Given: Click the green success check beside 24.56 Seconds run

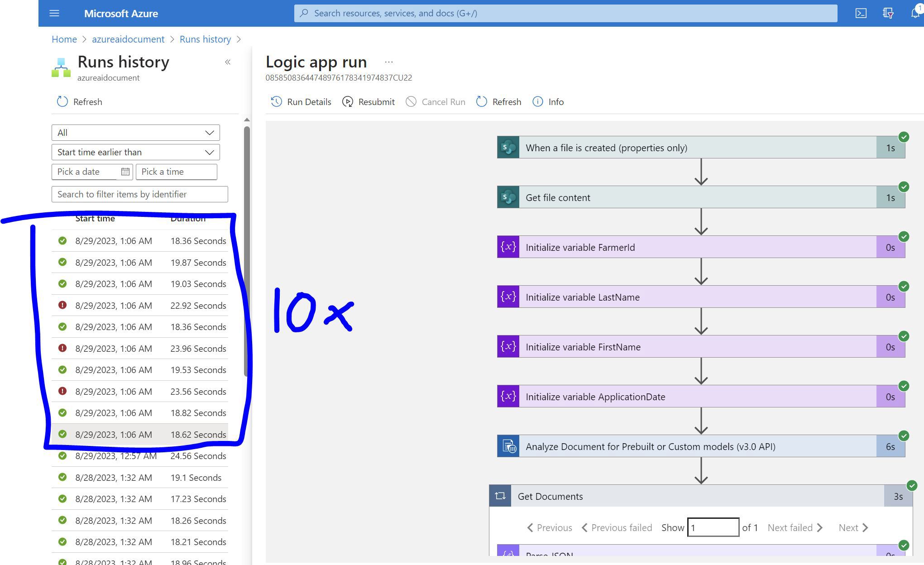Looking at the screenshot, I should point(63,456).
